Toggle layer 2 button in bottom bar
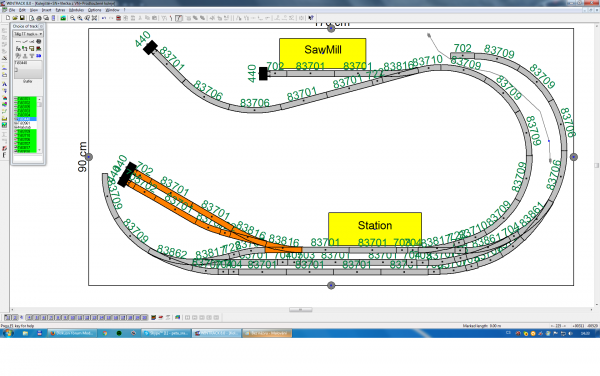600x376 pixels. (x=15, y=317)
